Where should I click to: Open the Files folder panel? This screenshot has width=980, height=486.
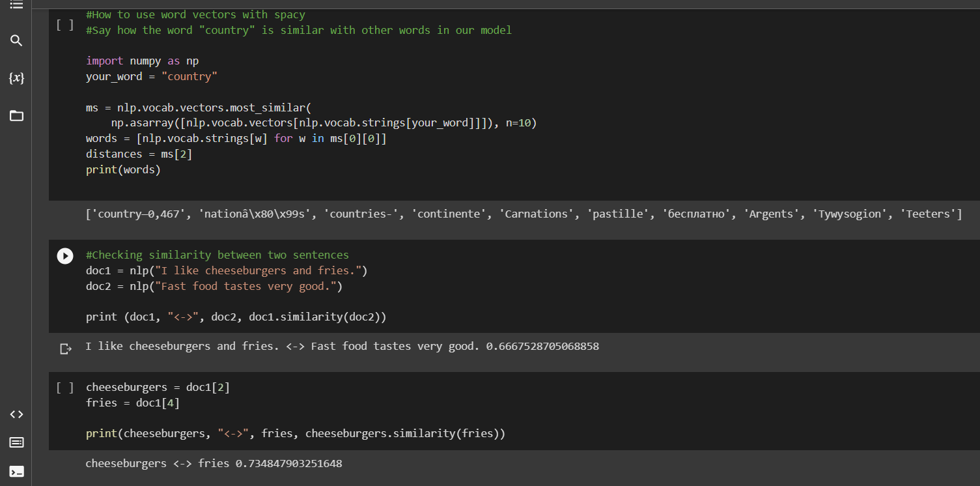tap(16, 116)
